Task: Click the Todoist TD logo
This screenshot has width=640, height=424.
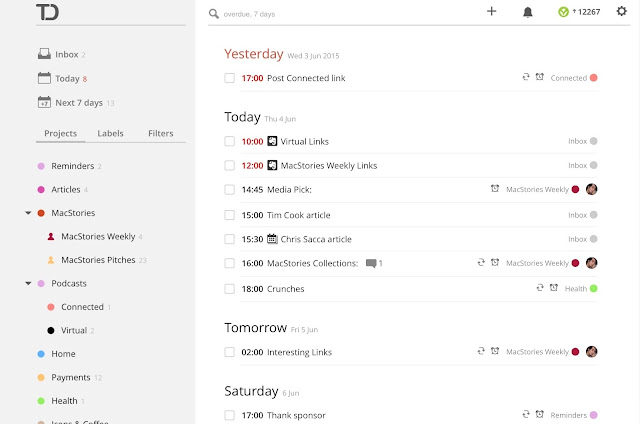Action: tap(47, 12)
